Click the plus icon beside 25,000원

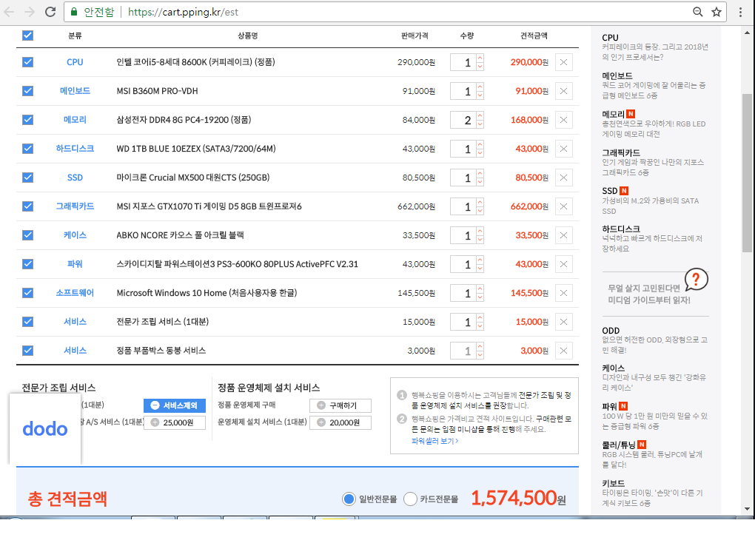click(x=155, y=422)
